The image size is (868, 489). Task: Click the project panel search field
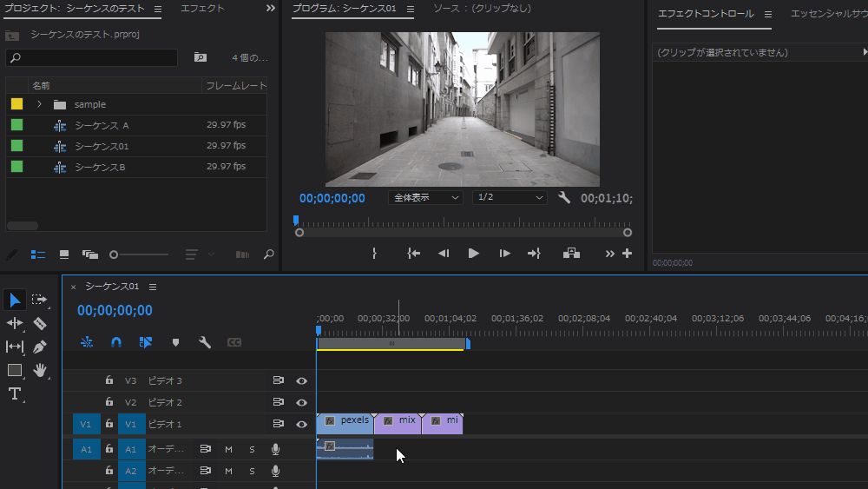pos(92,58)
